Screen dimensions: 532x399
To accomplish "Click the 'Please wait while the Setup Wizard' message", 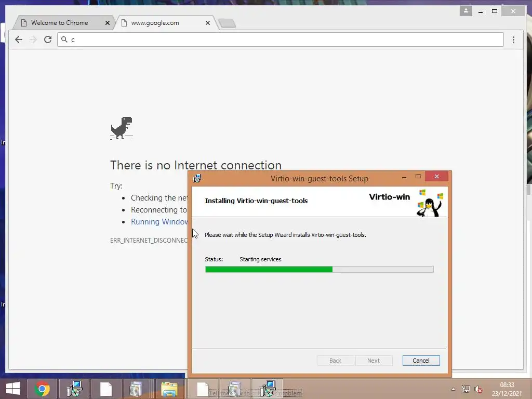I will 285,235.
